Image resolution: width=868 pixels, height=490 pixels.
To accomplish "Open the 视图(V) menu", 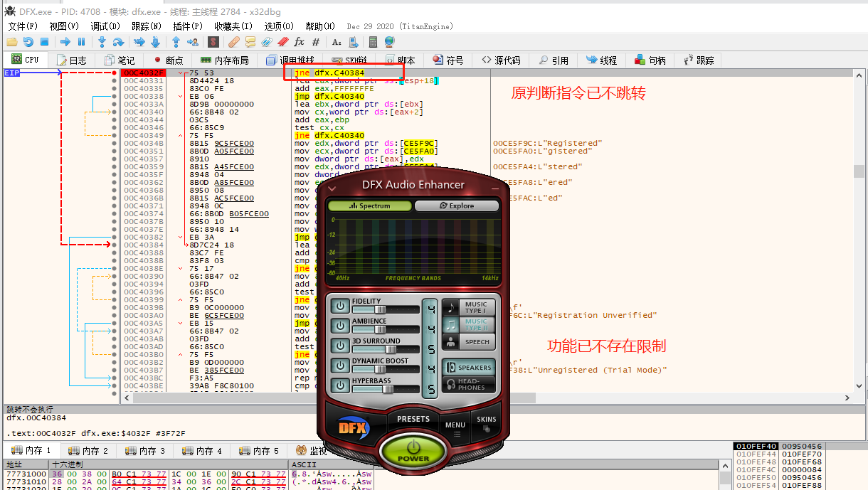I will coord(64,26).
